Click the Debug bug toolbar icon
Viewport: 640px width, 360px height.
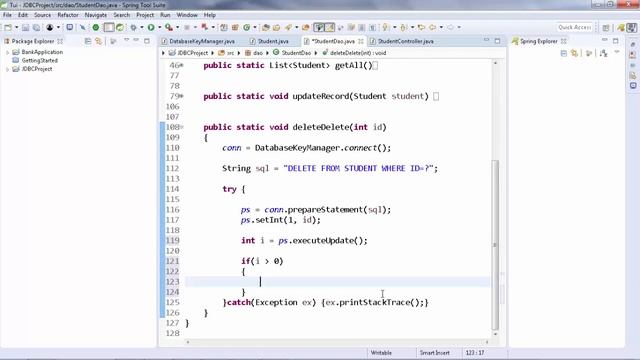(133, 27)
